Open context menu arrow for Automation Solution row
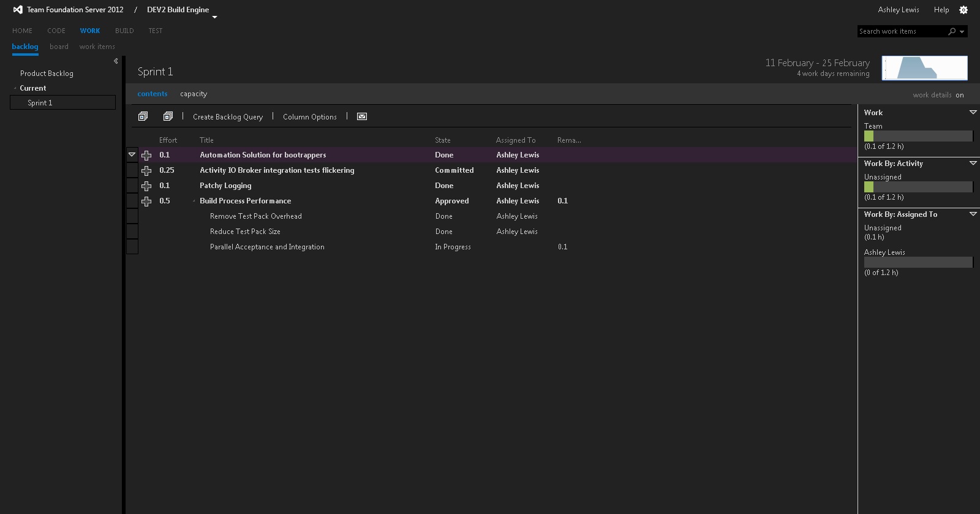 pyautogui.click(x=132, y=154)
